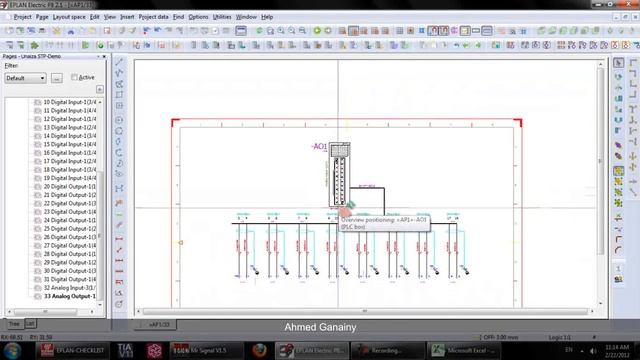The height and width of the screenshot is (360, 640).
Task: Open the TIA Portal taskbar icon
Action: 125,350
